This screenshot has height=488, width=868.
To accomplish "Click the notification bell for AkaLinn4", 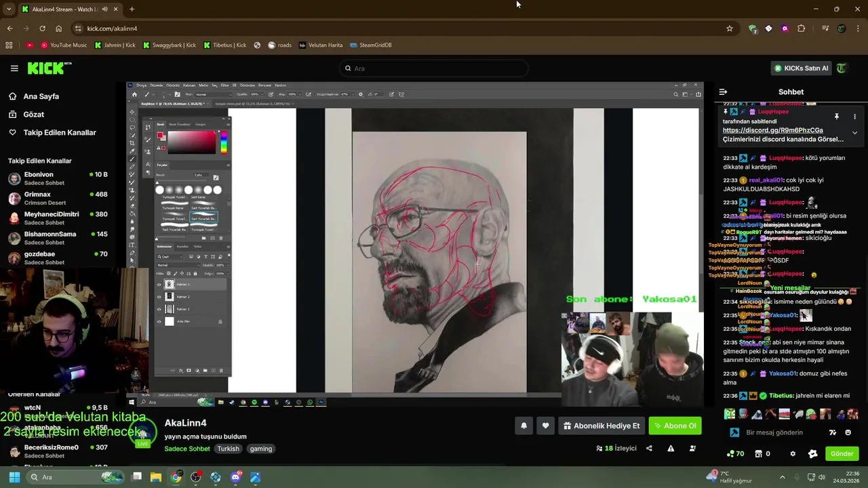I will 524,426.
